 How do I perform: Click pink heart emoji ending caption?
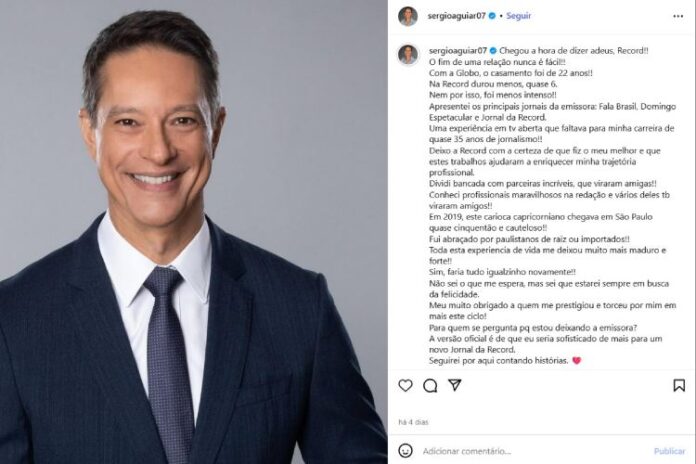tap(577, 361)
